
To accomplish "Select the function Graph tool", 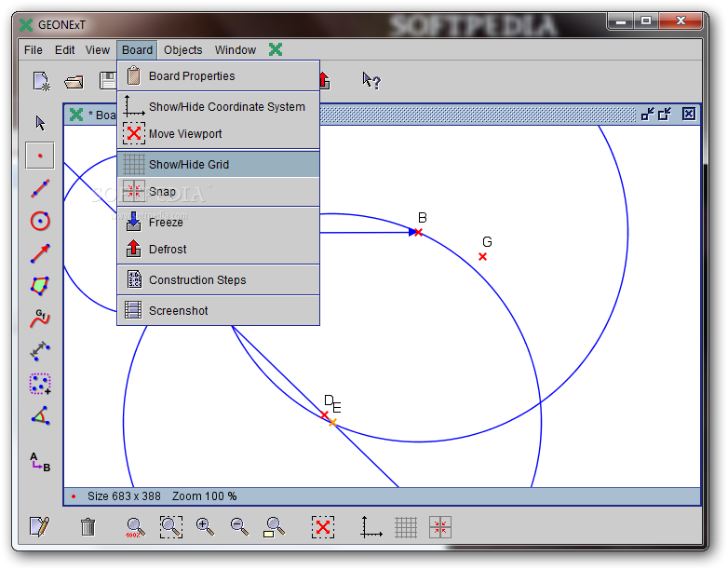I will 40,319.
